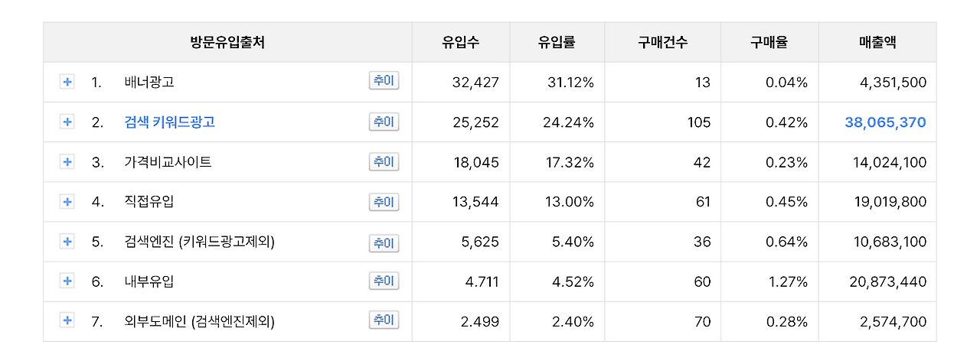Sort by the 매출액 column header

pyautogui.click(x=877, y=43)
